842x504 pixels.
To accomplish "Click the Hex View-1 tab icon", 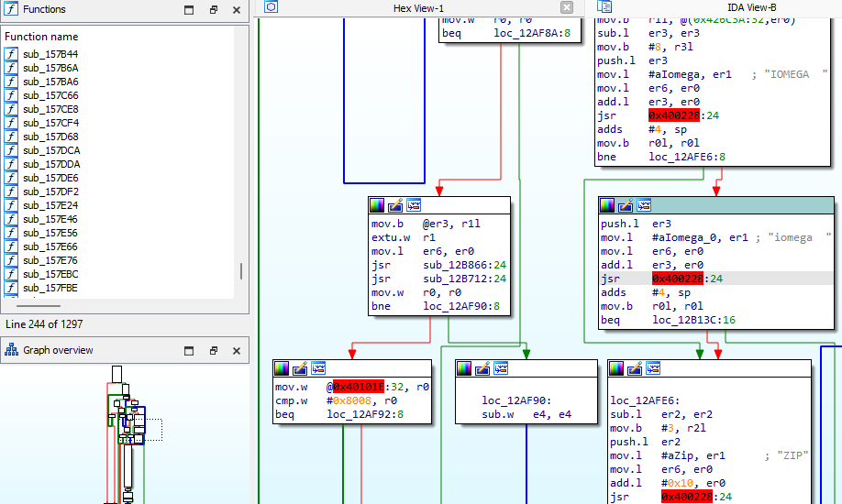I will [271, 7].
